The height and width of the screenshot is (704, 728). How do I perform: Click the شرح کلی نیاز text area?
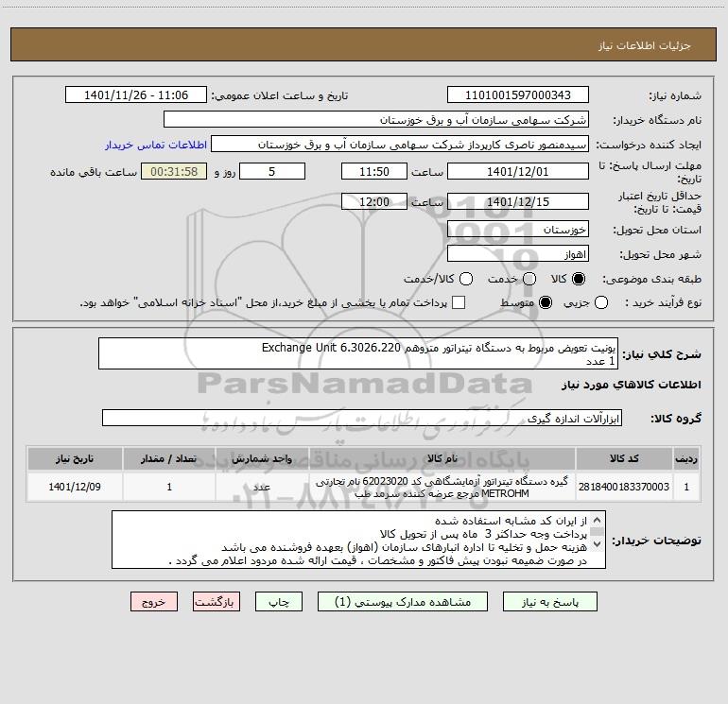click(x=358, y=353)
